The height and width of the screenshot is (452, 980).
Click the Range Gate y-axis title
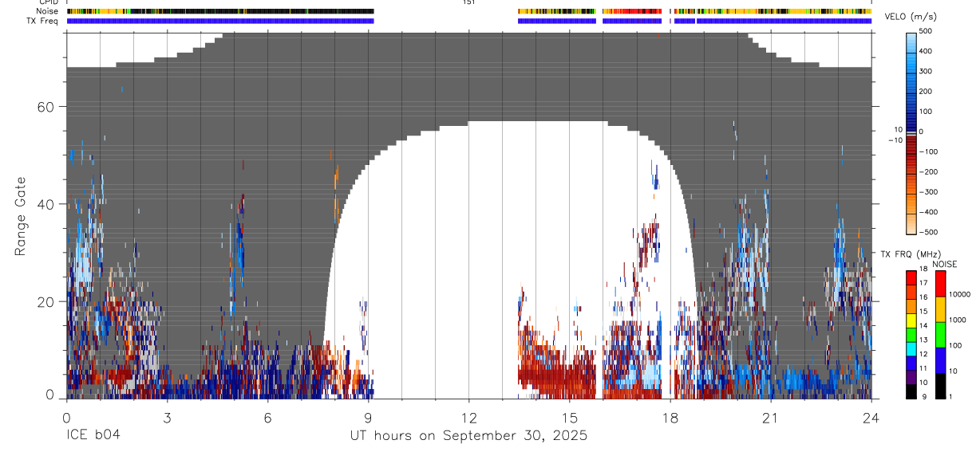click(21, 217)
